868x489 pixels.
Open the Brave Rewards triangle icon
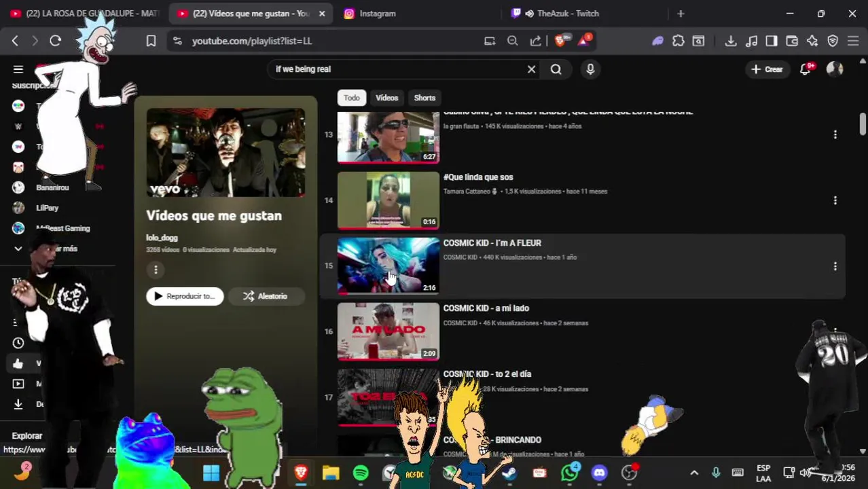[584, 41]
